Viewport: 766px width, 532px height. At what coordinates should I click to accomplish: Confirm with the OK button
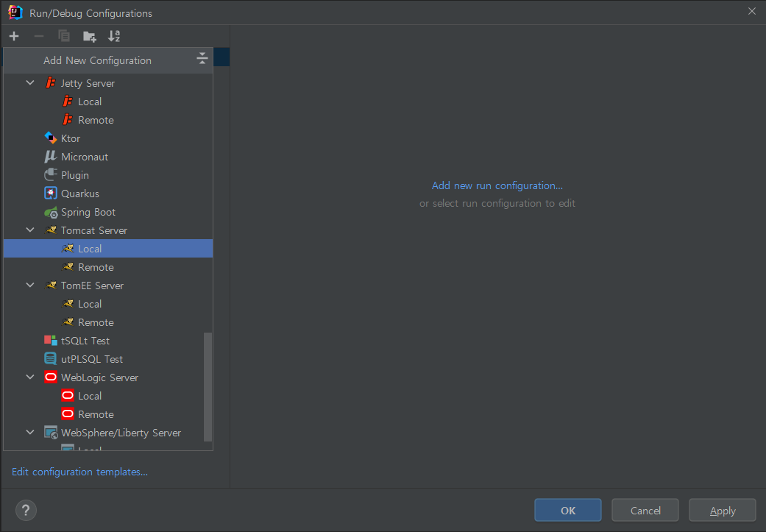(x=567, y=511)
